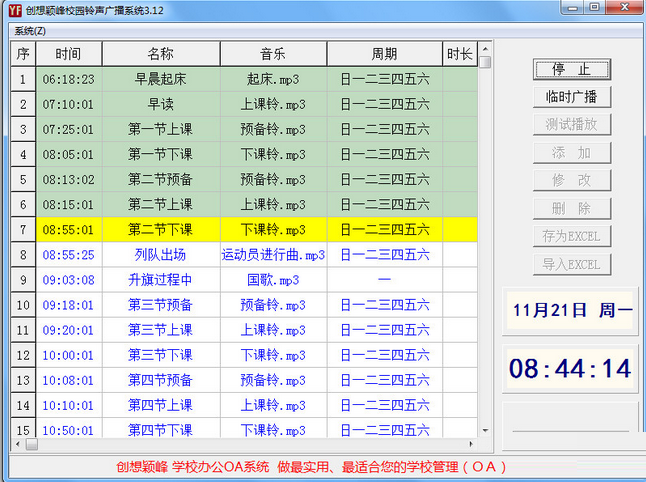Click the highlighted 第二节下课 row name
This screenshot has width=646, height=482.
point(161,229)
